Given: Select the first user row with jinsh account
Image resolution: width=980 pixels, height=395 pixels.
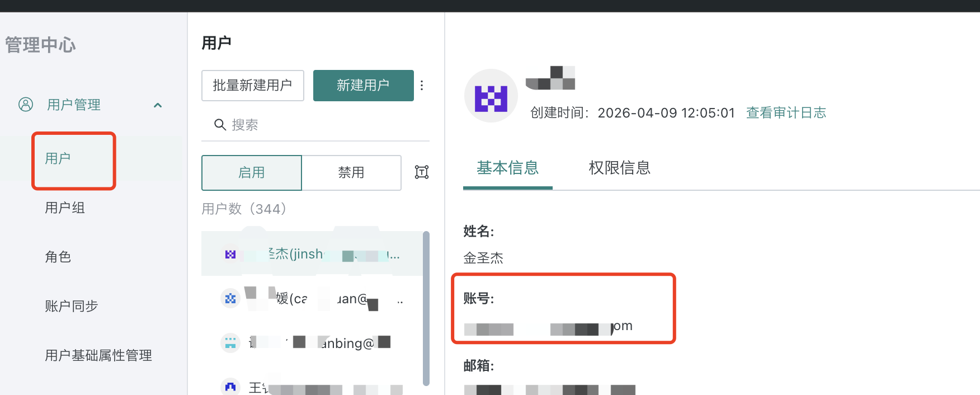Looking at the screenshot, I should (312, 254).
